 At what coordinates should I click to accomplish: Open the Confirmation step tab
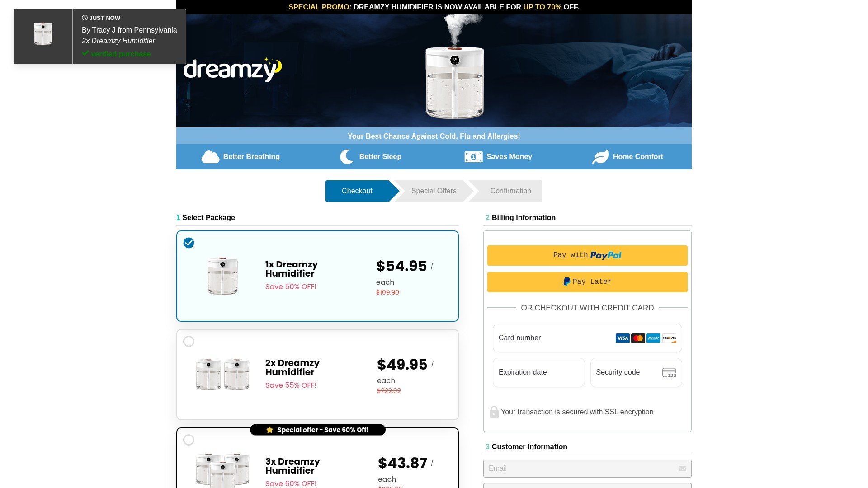pos(510,191)
